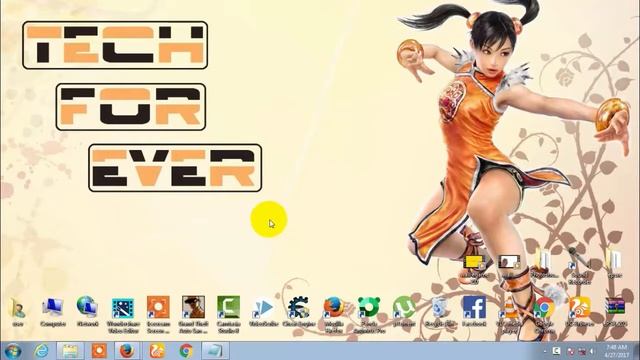Select the VLC media player desktop shortcut
Image resolution: width=640 pixels, height=360 pixels.
tap(509, 314)
